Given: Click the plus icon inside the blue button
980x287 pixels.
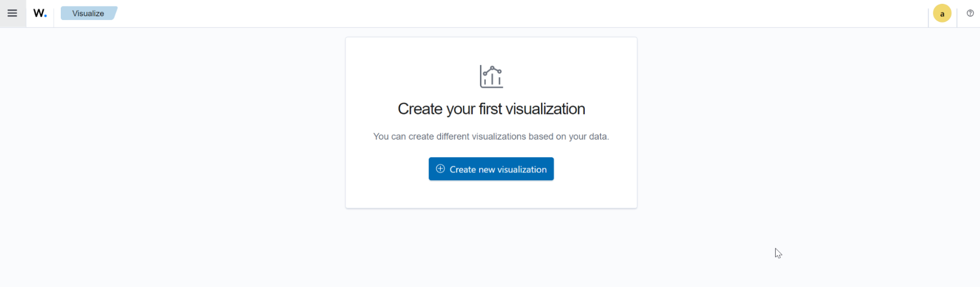Looking at the screenshot, I should click(440, 168).
